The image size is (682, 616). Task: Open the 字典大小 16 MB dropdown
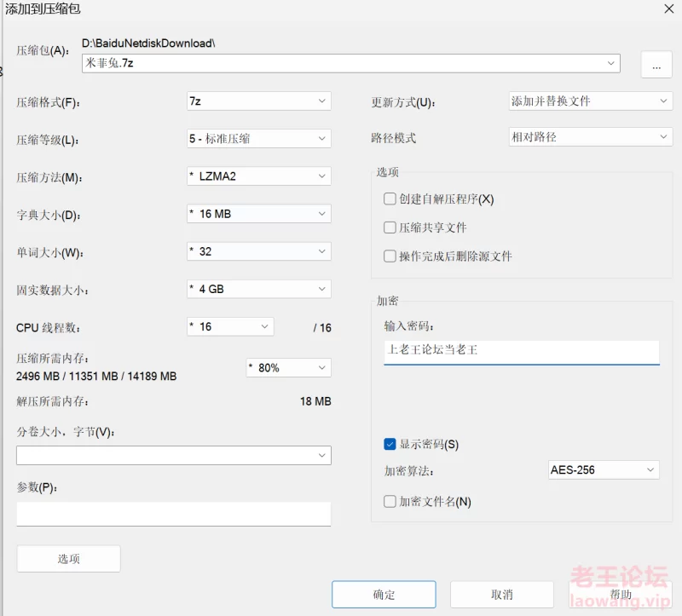(x=259, y=214)
